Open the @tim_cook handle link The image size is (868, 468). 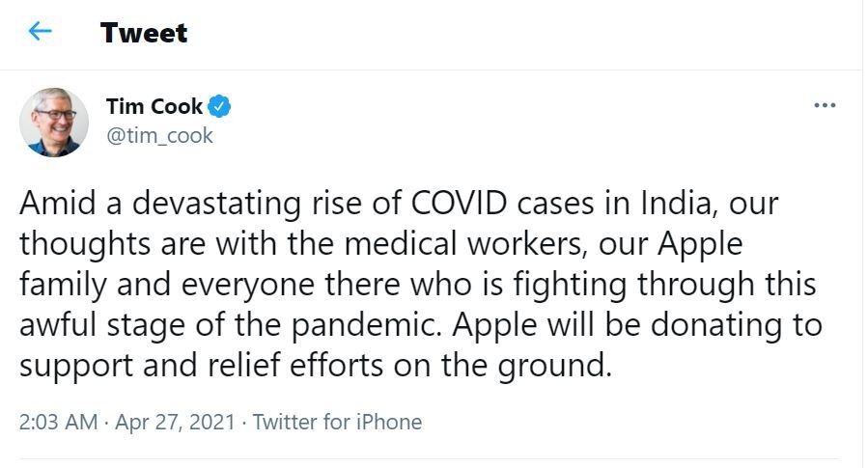tap(159, 136)
